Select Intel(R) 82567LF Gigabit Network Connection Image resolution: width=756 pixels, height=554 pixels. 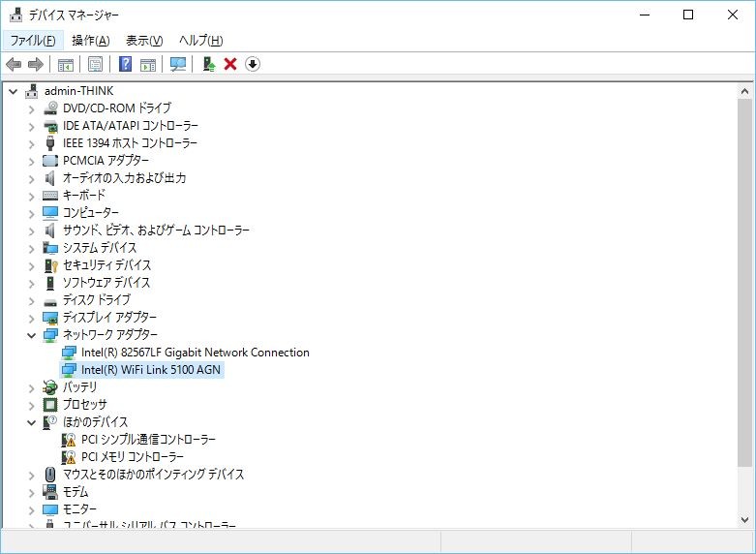[195, 353]
